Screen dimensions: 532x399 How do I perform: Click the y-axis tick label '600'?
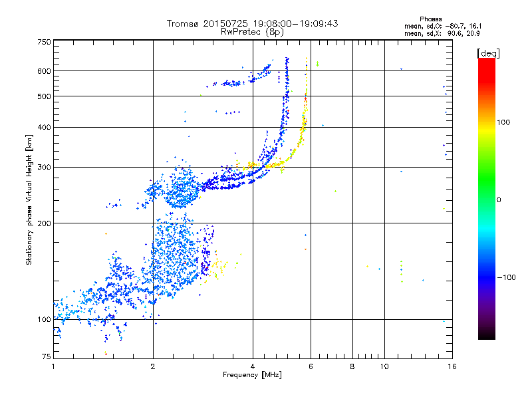point(44,71)
